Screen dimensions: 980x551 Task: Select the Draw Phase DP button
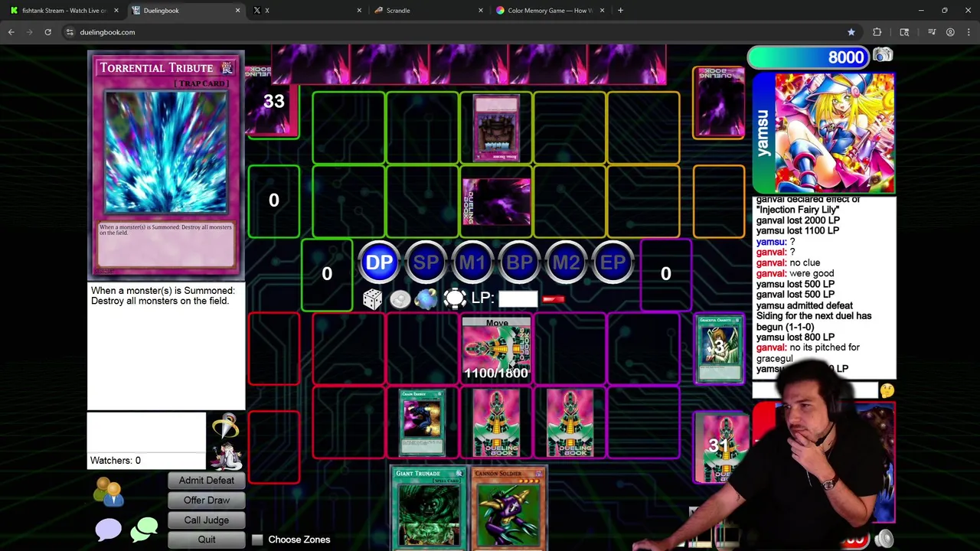(379, 263)
